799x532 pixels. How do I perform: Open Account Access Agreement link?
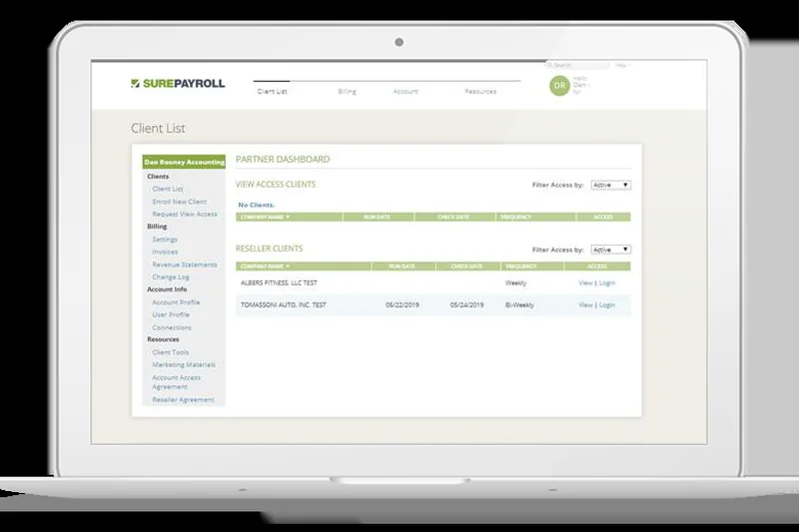click(x=177, y=382)
